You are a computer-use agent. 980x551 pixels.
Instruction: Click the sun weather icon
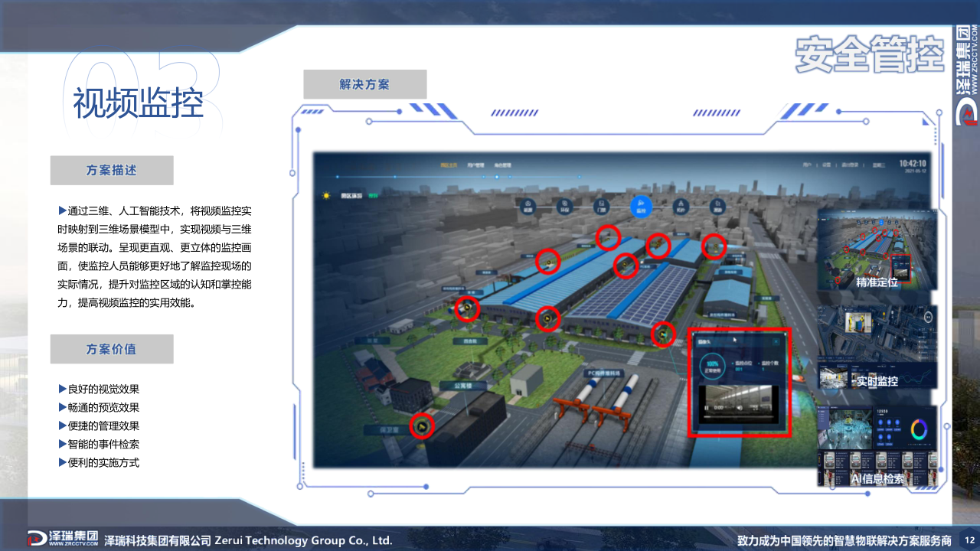pos(327,196)
